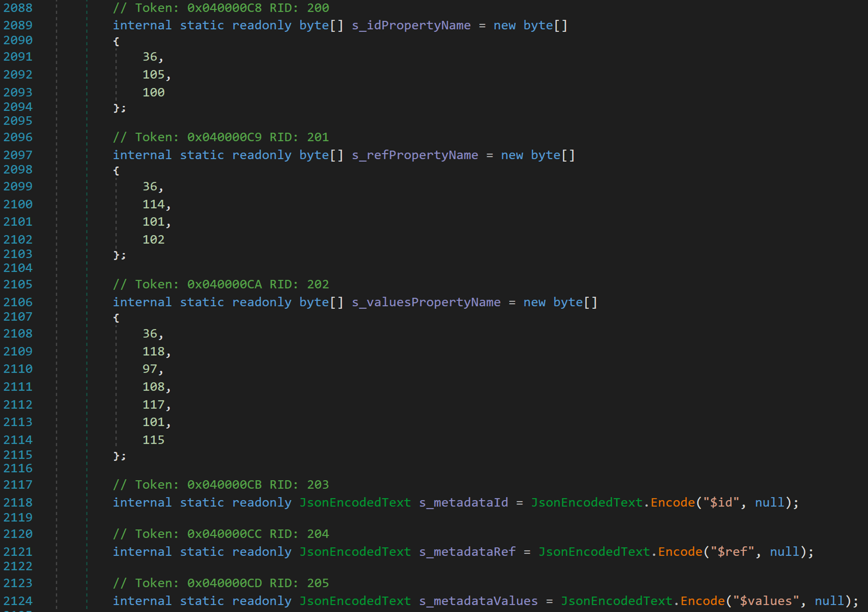Click JsonEncodedText type on line 2124
The height and width of the screenshot is (612, 868).
tap(355, 601)
